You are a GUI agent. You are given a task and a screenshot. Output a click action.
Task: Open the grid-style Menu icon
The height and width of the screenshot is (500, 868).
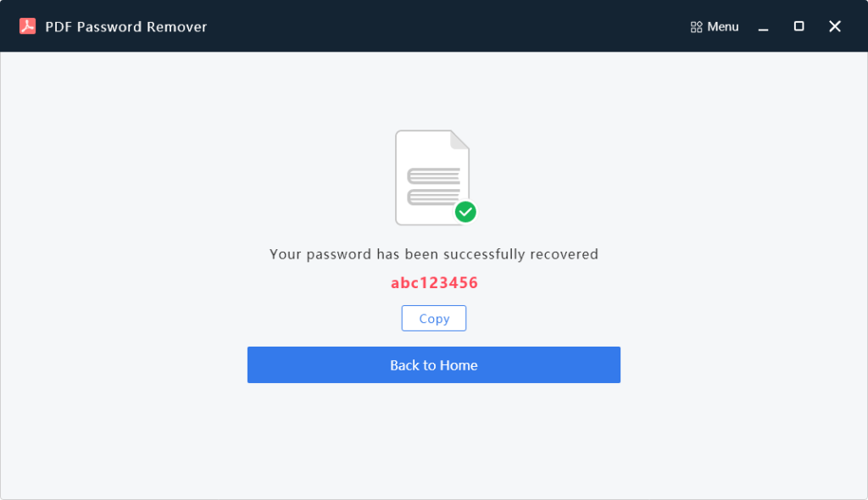[694, 26]
